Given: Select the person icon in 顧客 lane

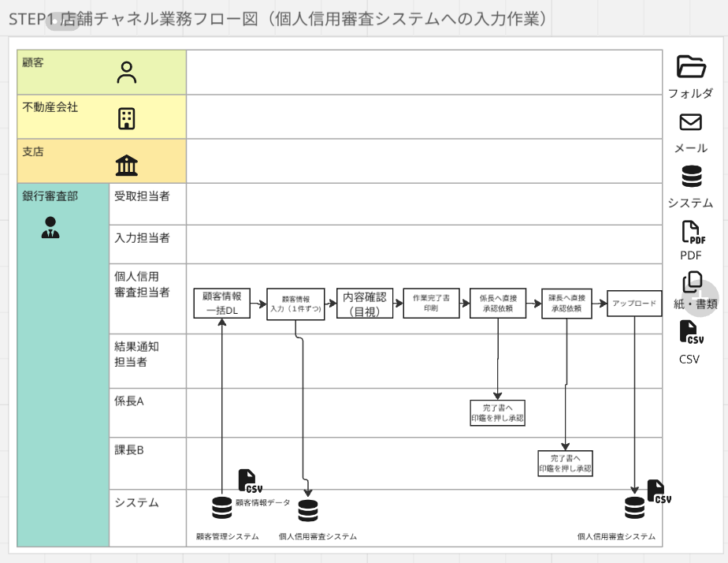Looking at the screenshot, I should click(x=126, y=73).
